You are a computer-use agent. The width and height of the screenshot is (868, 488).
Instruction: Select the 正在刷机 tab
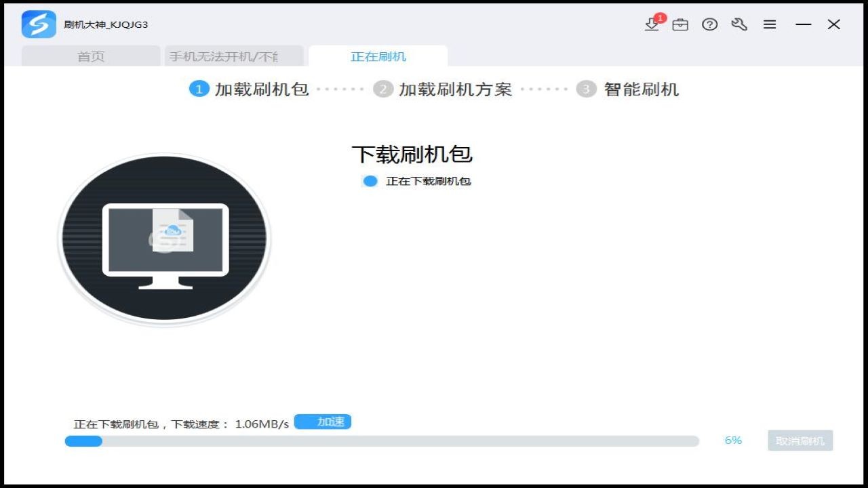tap(377, 56)
